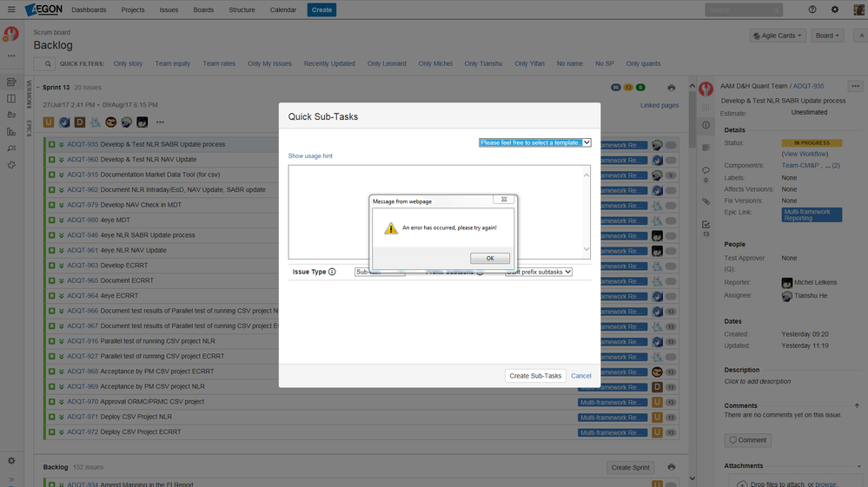Toggle Only story quick filter
The height and width of the screenshot is (487, 868).
tap(128, 63)
